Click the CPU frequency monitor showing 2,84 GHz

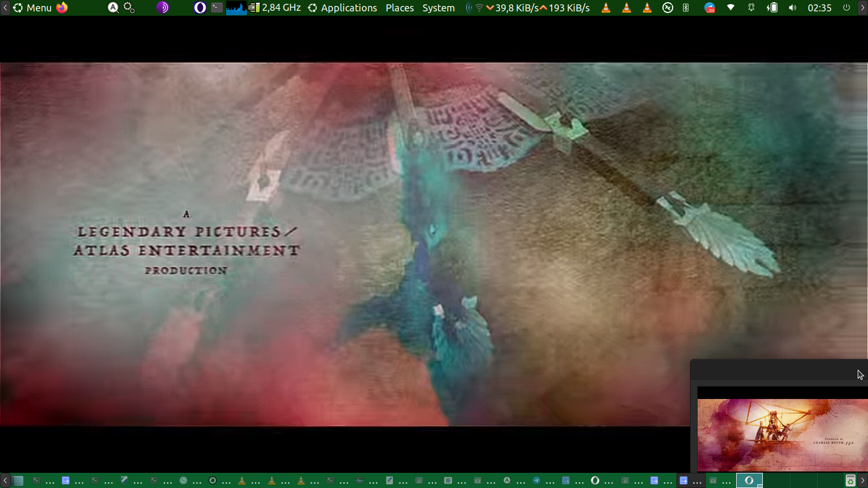click(x=275, y=8)
